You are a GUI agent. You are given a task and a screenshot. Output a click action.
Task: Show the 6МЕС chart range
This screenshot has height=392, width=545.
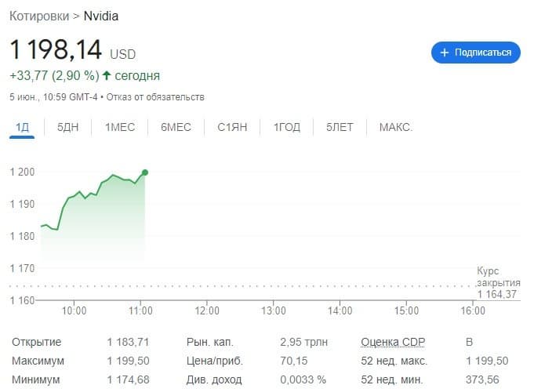click(176, 127)
